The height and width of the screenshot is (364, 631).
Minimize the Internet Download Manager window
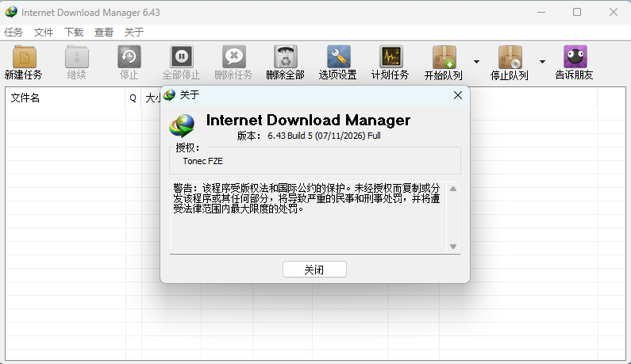pos(541,12)
